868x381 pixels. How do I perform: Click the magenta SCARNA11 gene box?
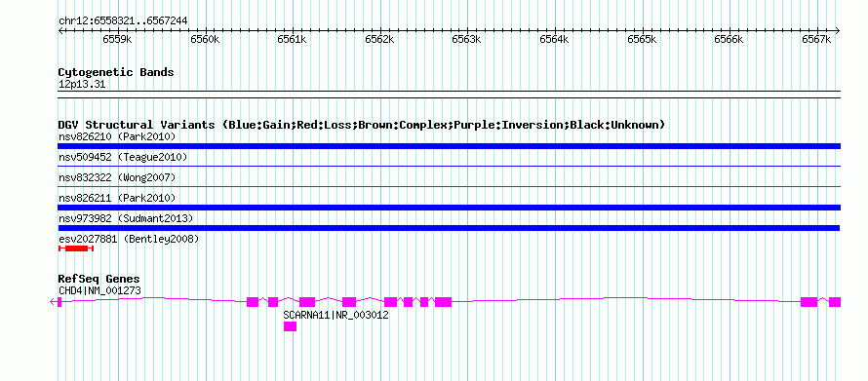[290, 326]
